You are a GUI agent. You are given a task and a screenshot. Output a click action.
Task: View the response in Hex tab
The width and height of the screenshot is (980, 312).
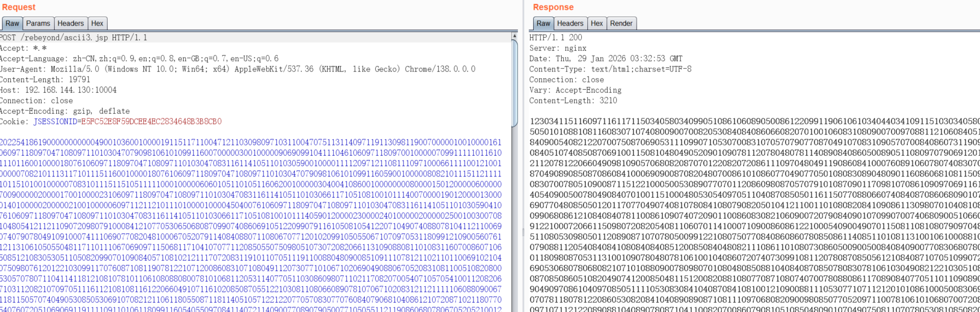click(x=597, y=23)
